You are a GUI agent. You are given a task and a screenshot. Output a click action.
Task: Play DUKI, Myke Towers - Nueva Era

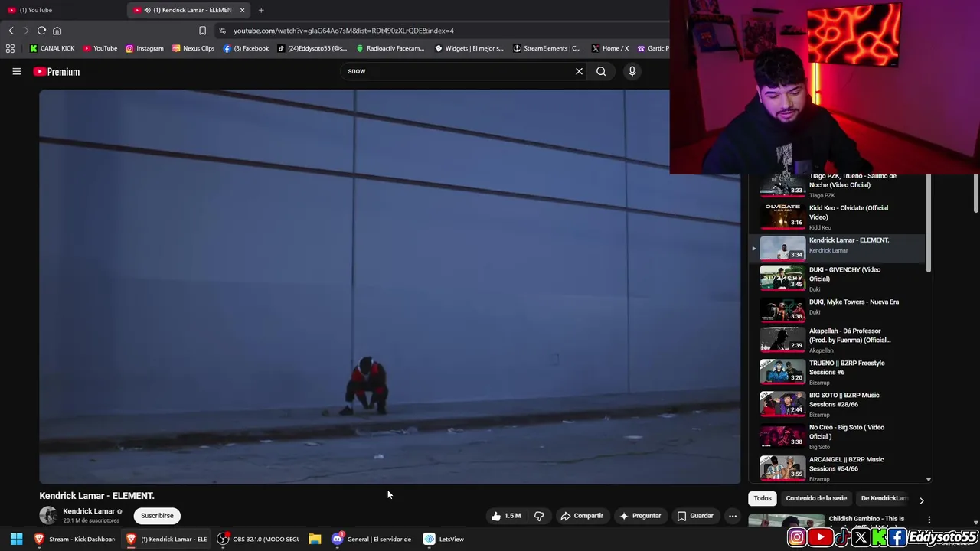point(838,308)
